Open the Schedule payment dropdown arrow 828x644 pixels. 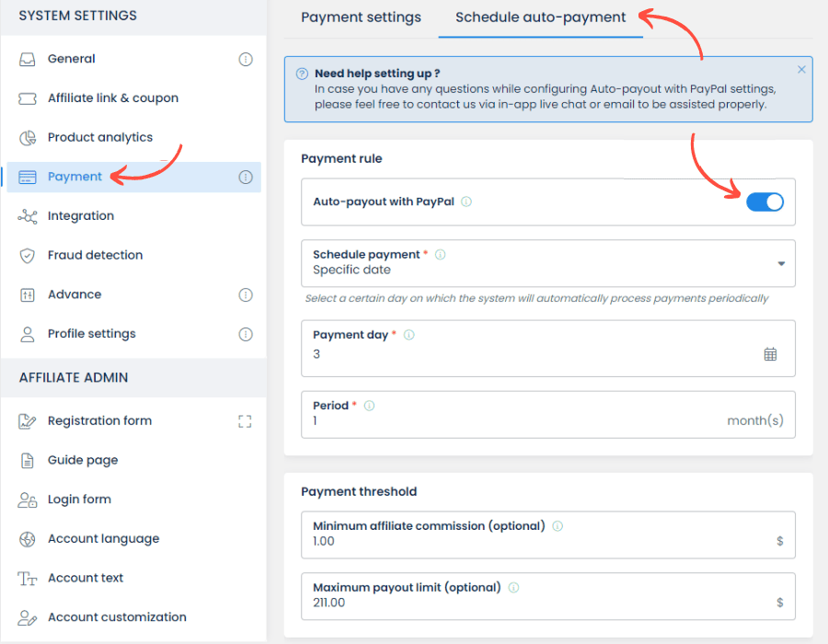(x=781, y=263)
